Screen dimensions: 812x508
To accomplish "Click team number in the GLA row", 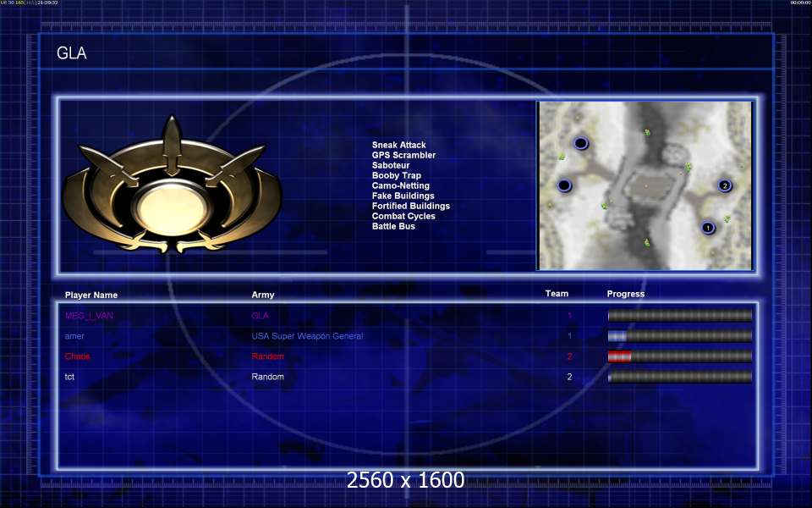I will click(569, 315).
